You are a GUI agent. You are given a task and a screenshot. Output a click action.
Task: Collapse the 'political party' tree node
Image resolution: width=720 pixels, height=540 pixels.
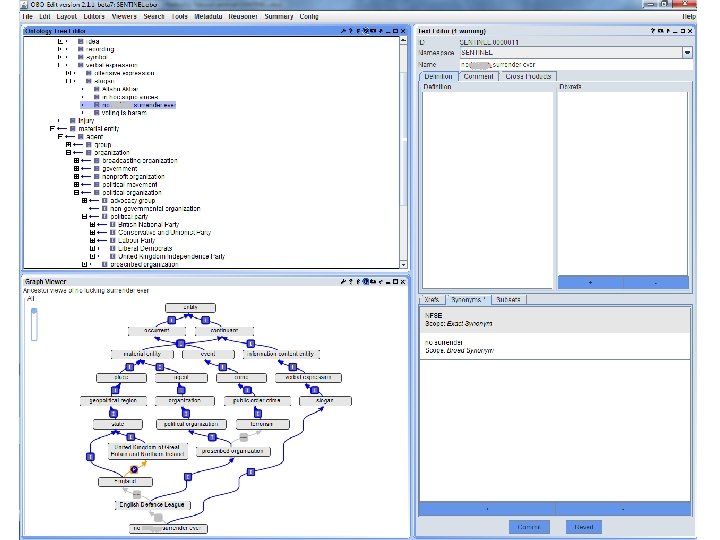pyautogui.click(x=84, y=216)
